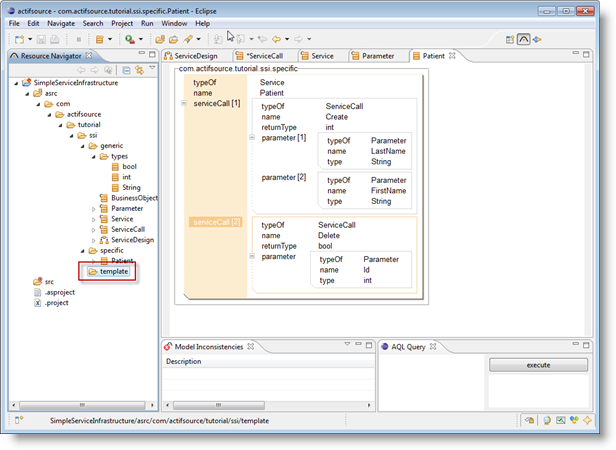Select the highlighted serviceCall [2] label
616x450 pixels.
click(216, 221)
